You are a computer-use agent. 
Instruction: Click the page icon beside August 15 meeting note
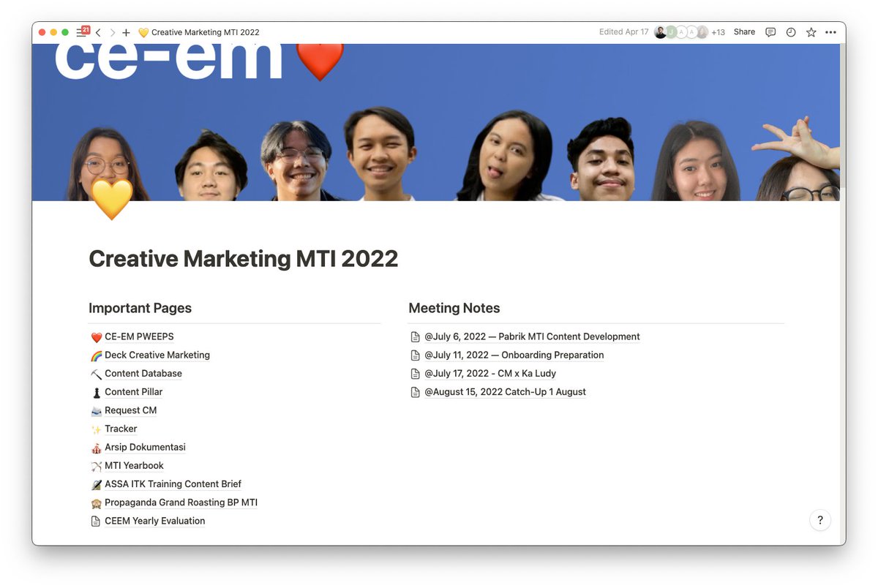(416, 391)
